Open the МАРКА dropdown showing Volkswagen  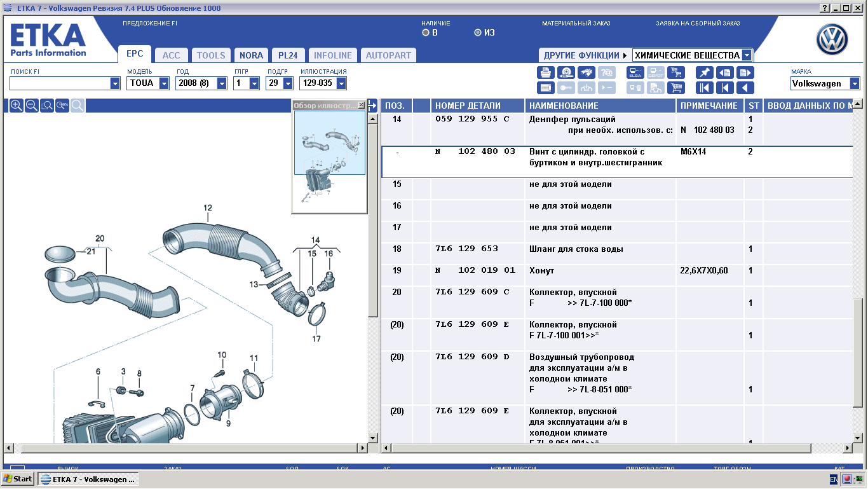click(855, 83)
